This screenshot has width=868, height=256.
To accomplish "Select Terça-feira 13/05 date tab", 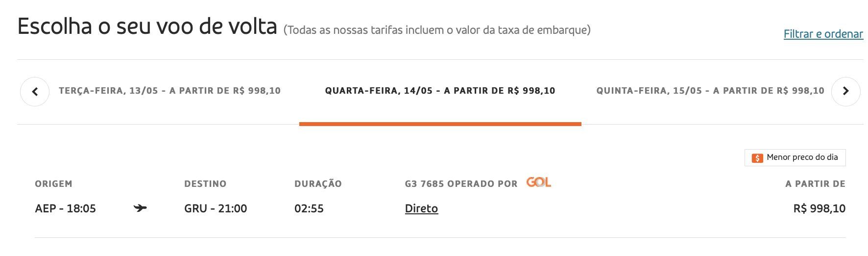I will coord(169,91).
